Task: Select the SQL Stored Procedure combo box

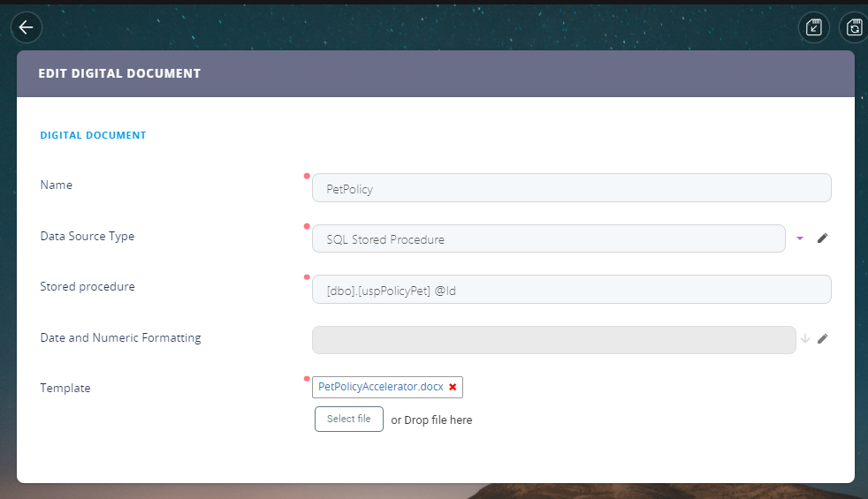Action: 548,238
